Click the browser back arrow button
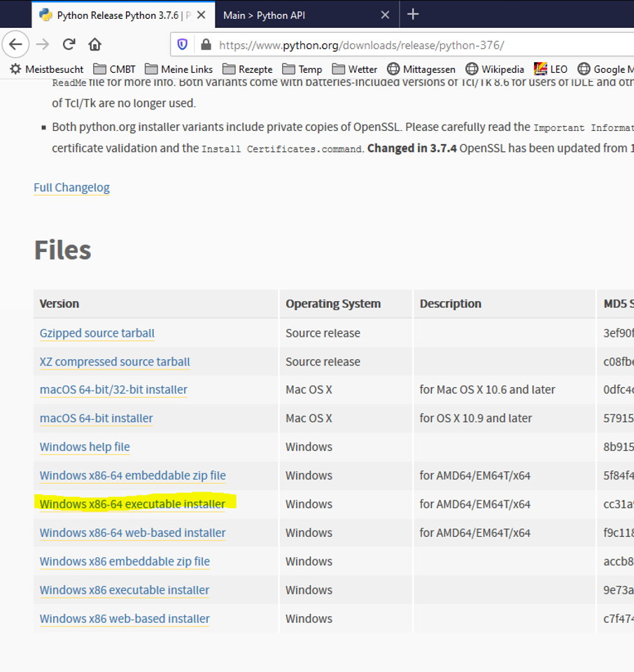Image resolution: width=634 pixels, height=672 pixels. pyautogui.click(x=15, y=45)
